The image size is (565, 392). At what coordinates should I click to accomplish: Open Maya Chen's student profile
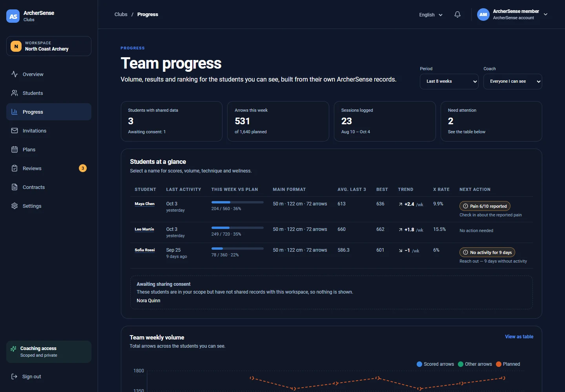(x=144, y=204)
